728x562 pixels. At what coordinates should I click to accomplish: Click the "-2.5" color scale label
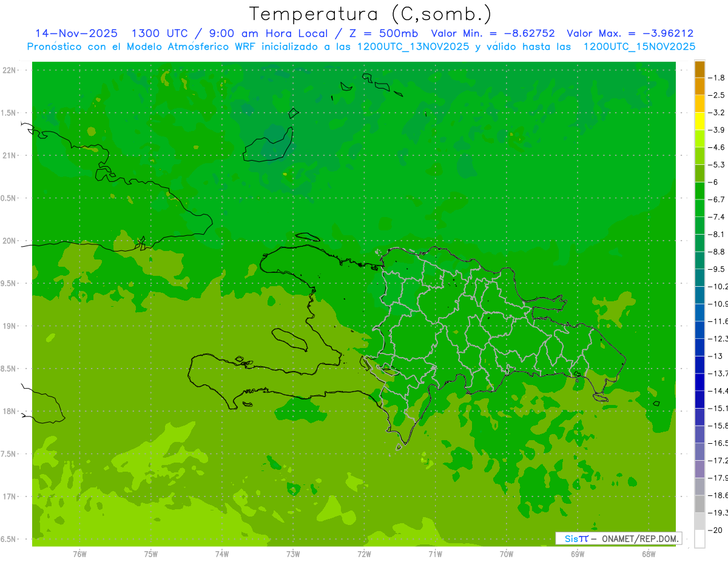(718, 95)
